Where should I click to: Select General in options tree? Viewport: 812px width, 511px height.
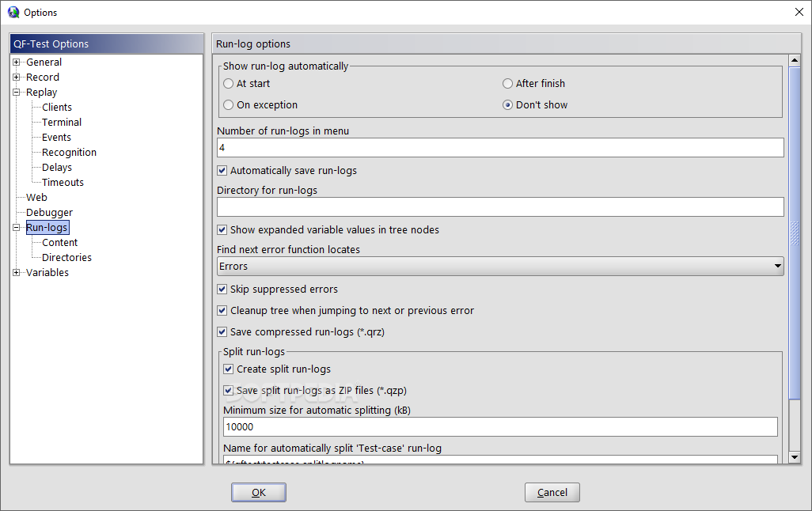(44, 62)
